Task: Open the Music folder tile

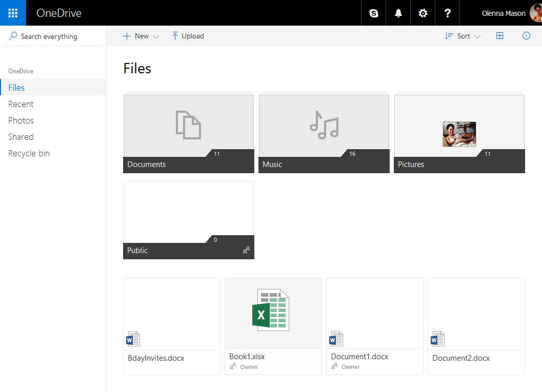Action: tap(324, 133)
